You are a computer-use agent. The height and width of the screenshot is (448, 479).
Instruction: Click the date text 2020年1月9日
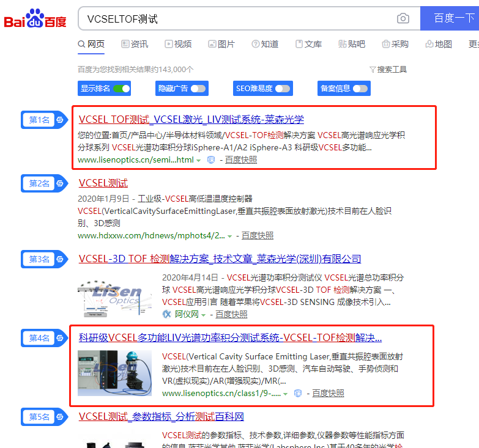click(x=103, y=199)
